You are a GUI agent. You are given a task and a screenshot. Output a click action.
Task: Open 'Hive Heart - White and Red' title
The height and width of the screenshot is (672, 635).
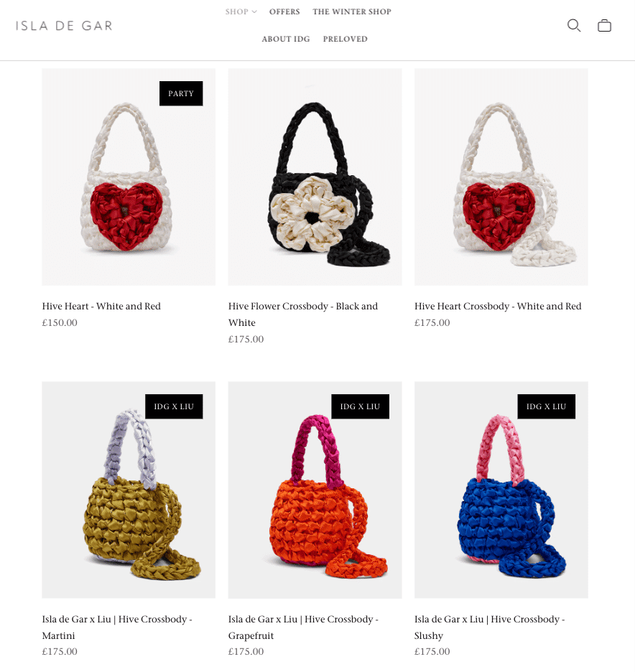pyautogui.click(x=101, y=306)
